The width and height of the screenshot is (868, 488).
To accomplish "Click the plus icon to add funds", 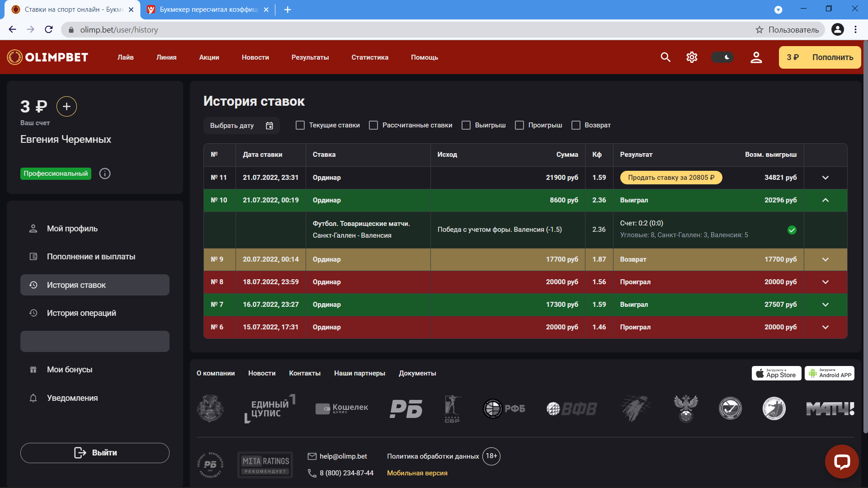I will tap(66, 107).
